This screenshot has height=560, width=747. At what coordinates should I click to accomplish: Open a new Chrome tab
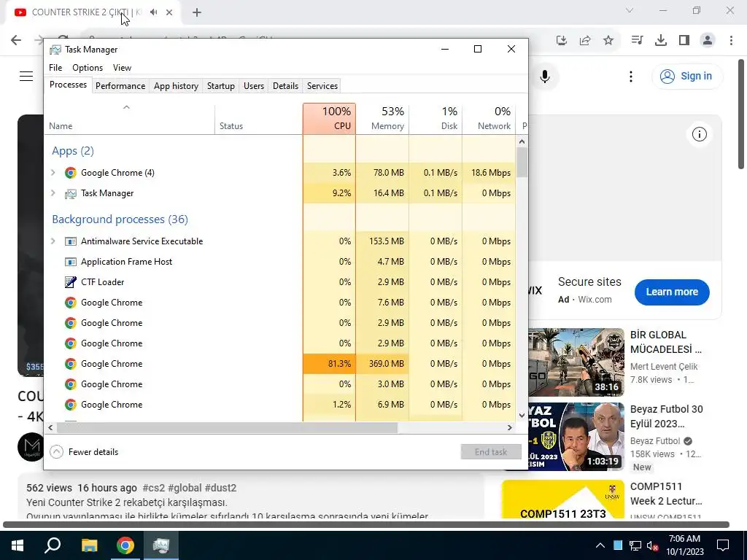coord(197,12)
